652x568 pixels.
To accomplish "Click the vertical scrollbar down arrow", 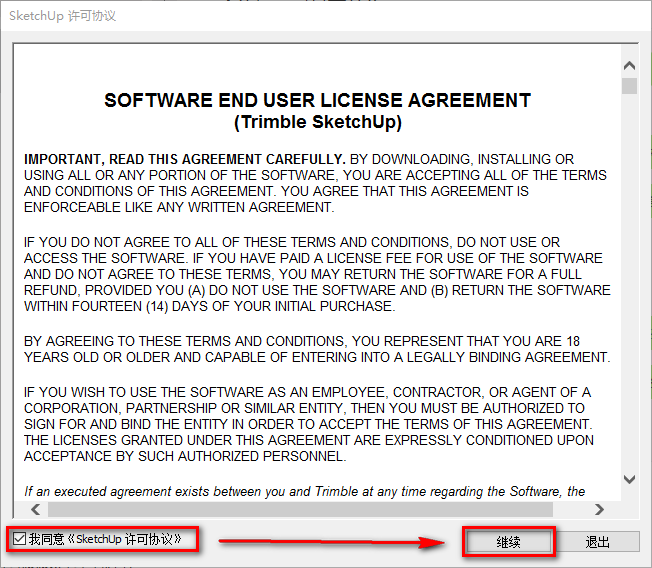I will (629, 479).
